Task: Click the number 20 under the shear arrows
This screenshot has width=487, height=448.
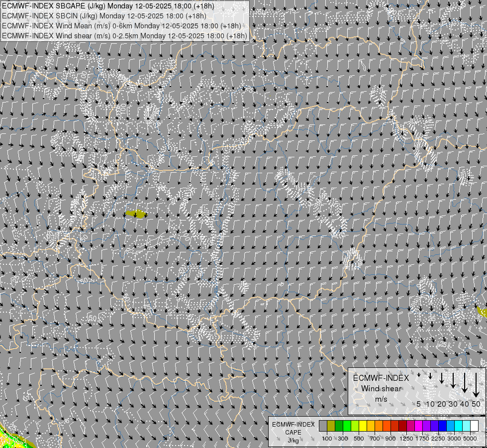Action: 442,404
